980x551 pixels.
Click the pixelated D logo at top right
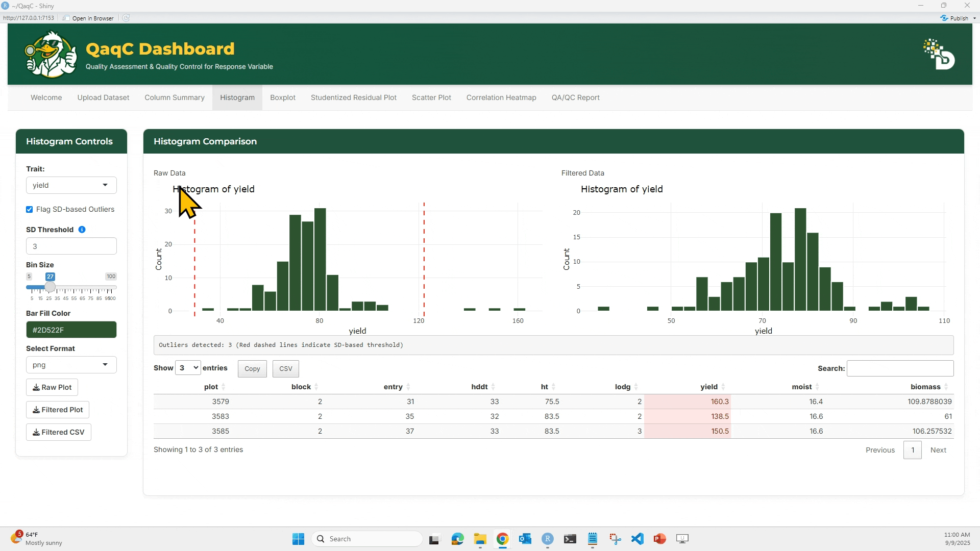click(x=939, y=56)
